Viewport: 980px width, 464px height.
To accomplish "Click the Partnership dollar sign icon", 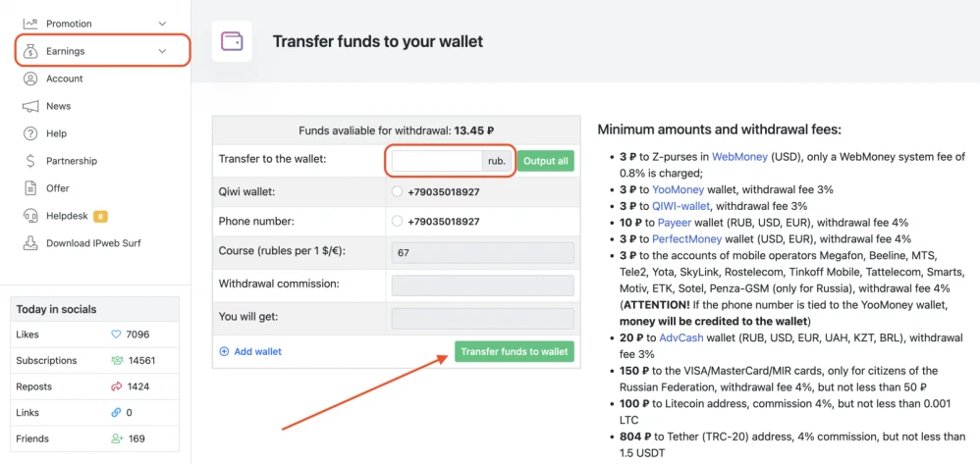I will tap(30, 161).
